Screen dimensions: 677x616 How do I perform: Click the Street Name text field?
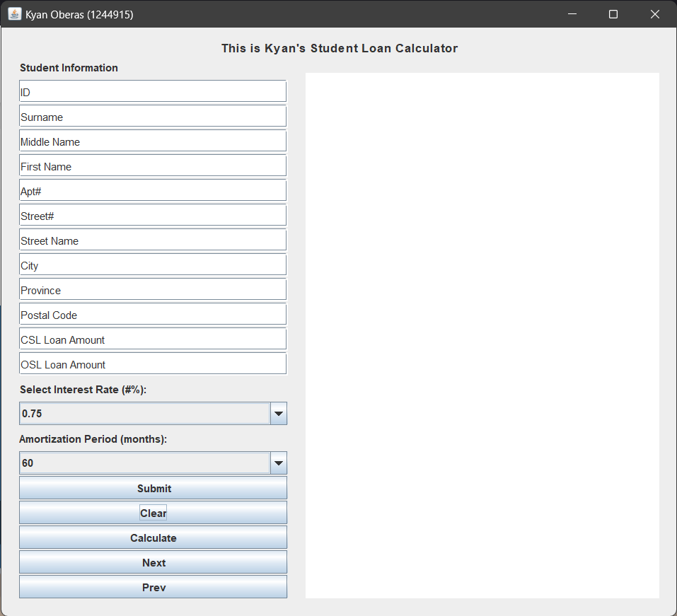153,240
